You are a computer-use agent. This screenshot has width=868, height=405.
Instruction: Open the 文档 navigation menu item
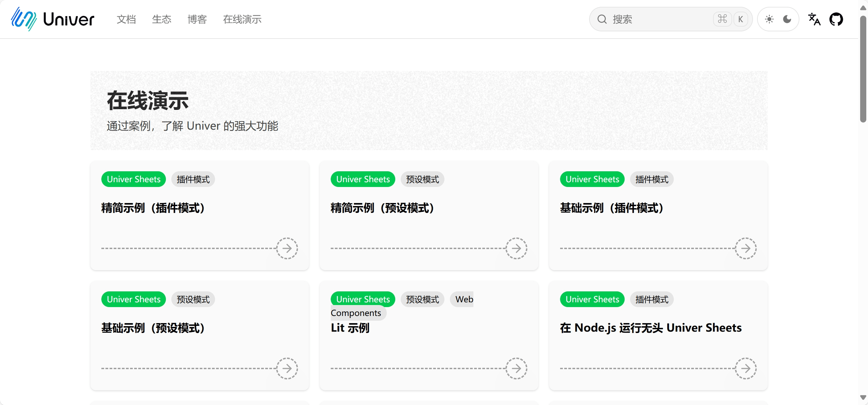click(126, 19)
